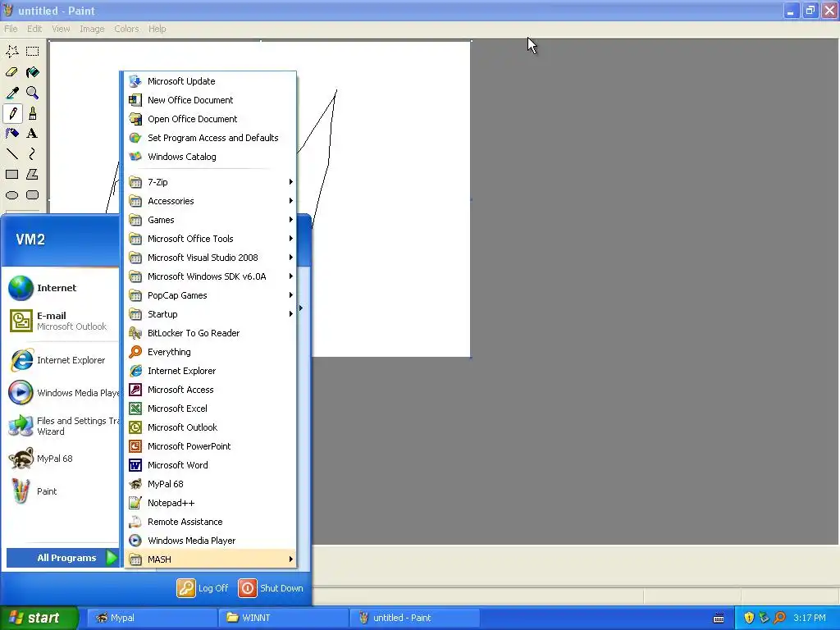Image resolution: width=840 pixels, height=630 pixels.
Task: Open MyPal 68 from All Programs list
Action: (x=211, y=484)
